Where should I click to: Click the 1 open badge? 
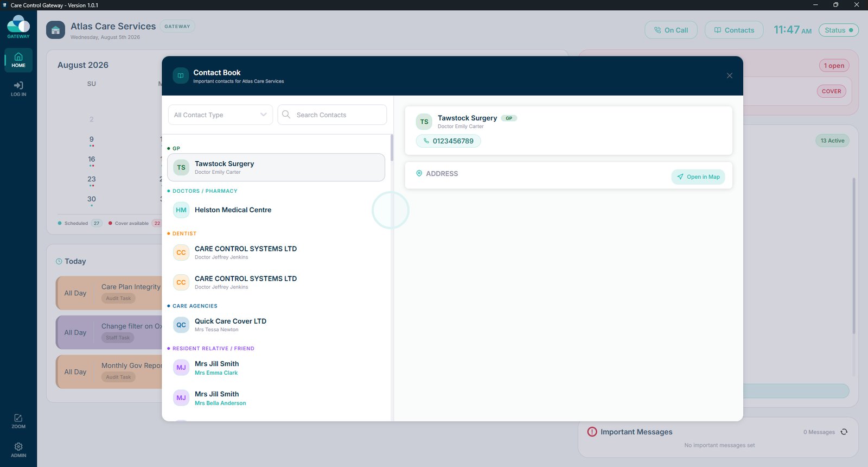click(834, 66)
